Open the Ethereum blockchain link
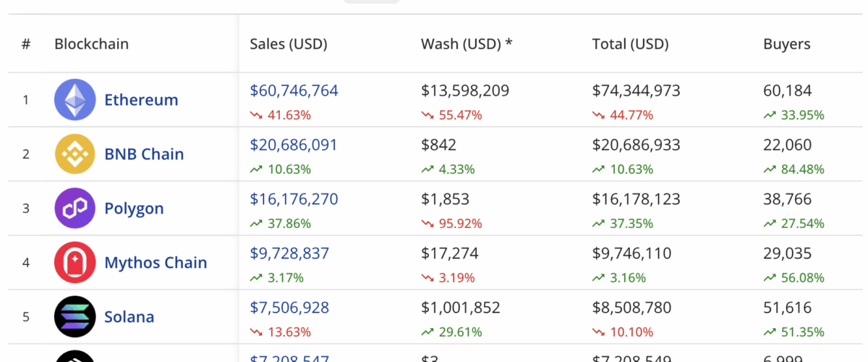868x362 pixels. [141, 100]
